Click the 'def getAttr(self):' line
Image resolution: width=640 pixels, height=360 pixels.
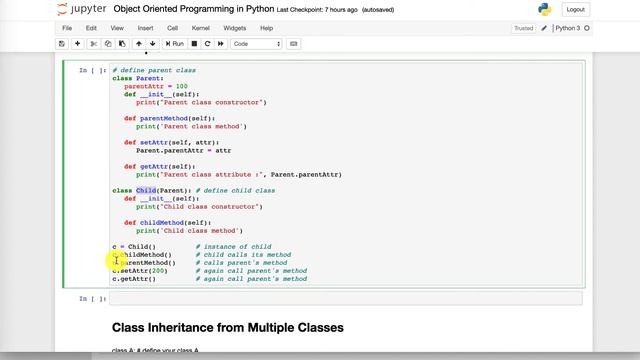click(x=160, y=167)
